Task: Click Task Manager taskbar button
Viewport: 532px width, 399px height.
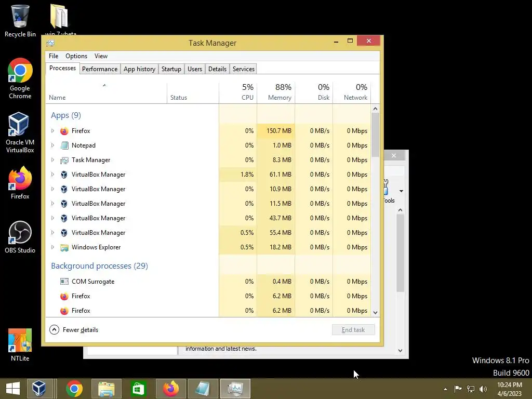Action: 235,389
